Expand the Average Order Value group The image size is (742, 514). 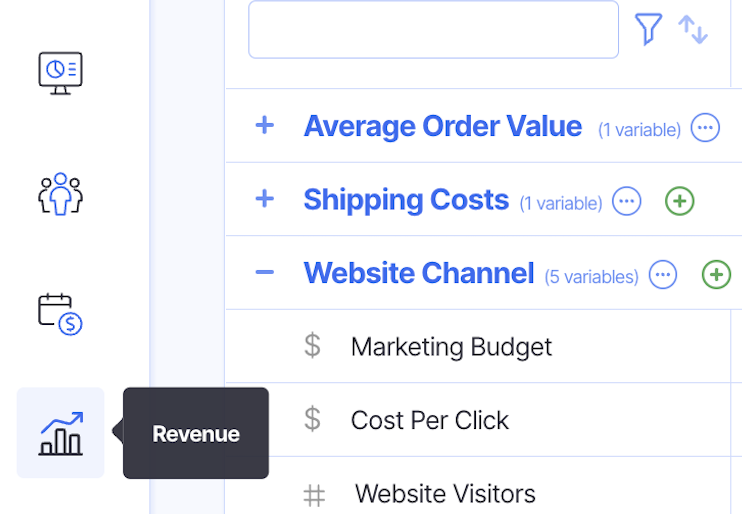pyautogui.click(x=264, y=126)
